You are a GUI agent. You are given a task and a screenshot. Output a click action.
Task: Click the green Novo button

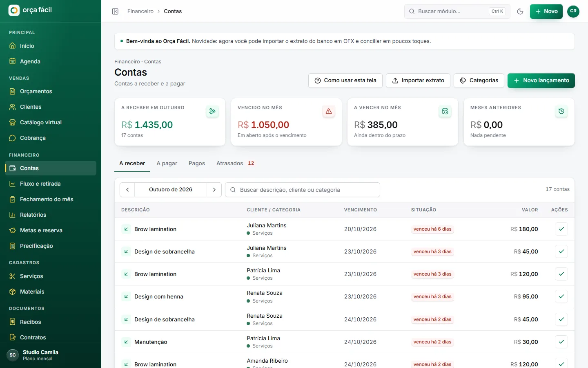[x=546, y=11]
